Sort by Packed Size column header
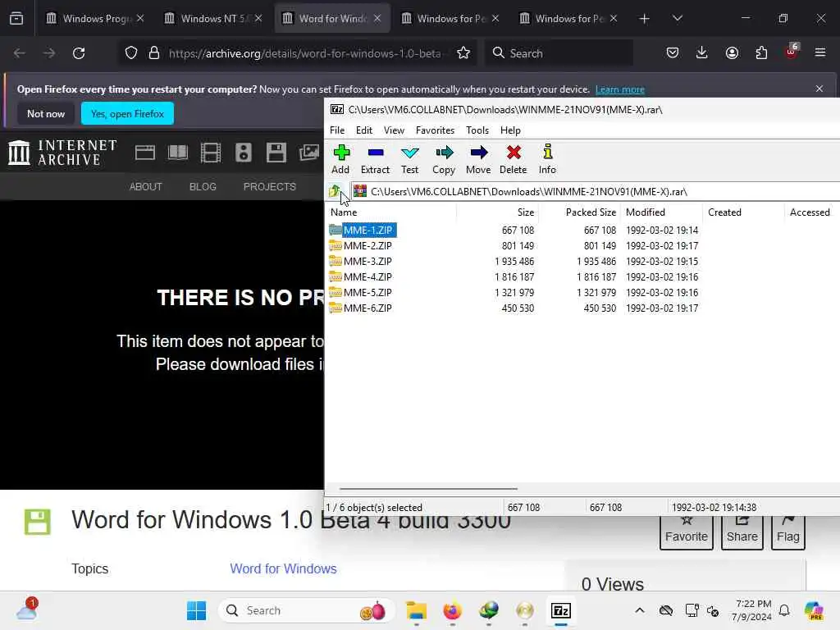This screenshot has height=630, width=840. [579, 212]
